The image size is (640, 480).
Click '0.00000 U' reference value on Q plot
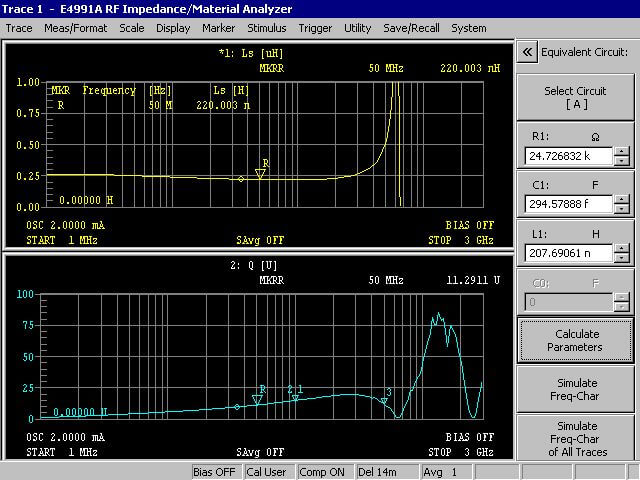coord(80,412)
